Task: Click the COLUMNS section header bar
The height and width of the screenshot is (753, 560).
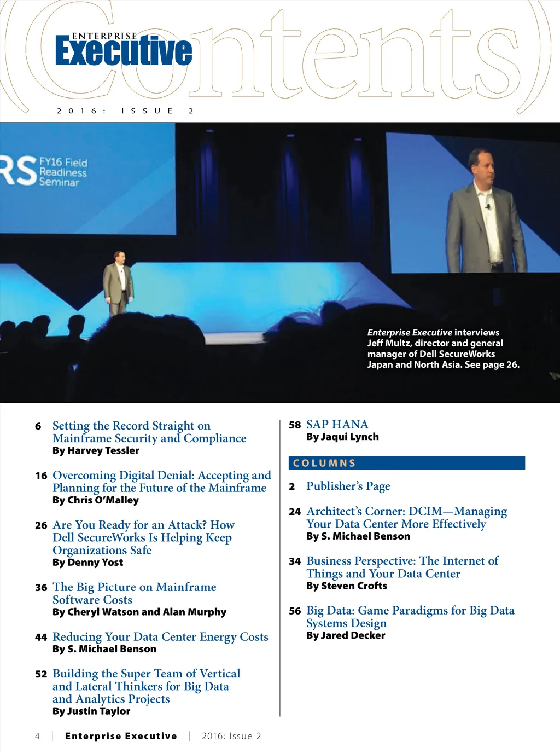Action: pos(406,463)
